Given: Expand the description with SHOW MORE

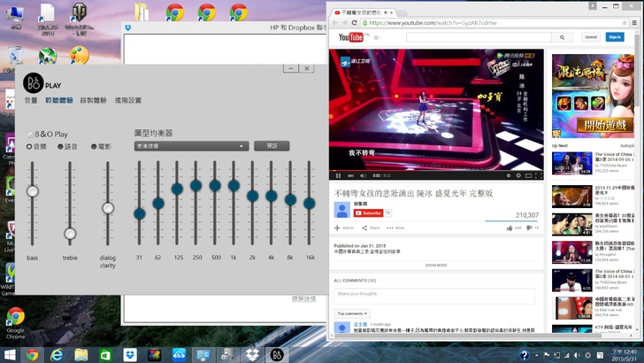Looking at the screenshot, I should click(x=436, y=265).
